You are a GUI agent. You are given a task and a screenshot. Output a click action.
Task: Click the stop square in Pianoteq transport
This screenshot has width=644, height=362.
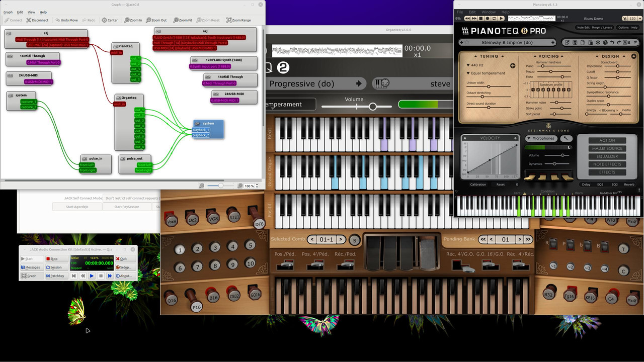pyautogui.click(x=481, y=19)
